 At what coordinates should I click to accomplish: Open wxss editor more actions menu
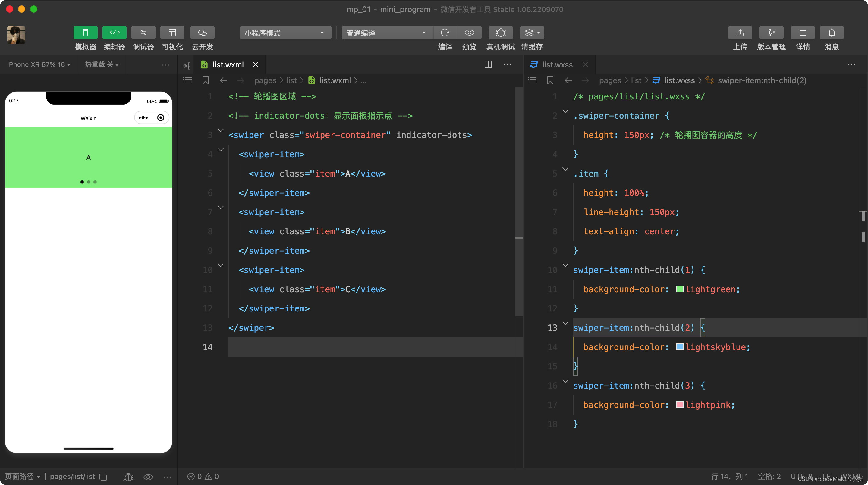click(x=851, y=65)
